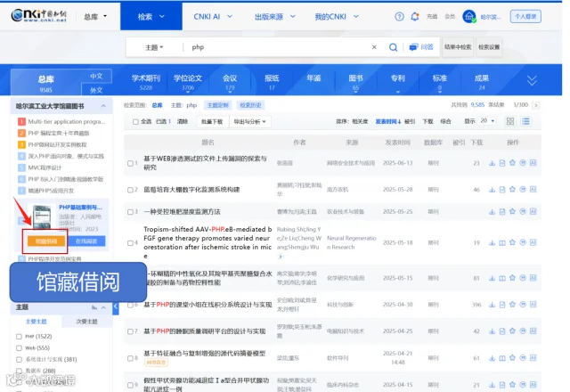Click the CNKI logo
570x392 pixels.
[x=38, y=15]
